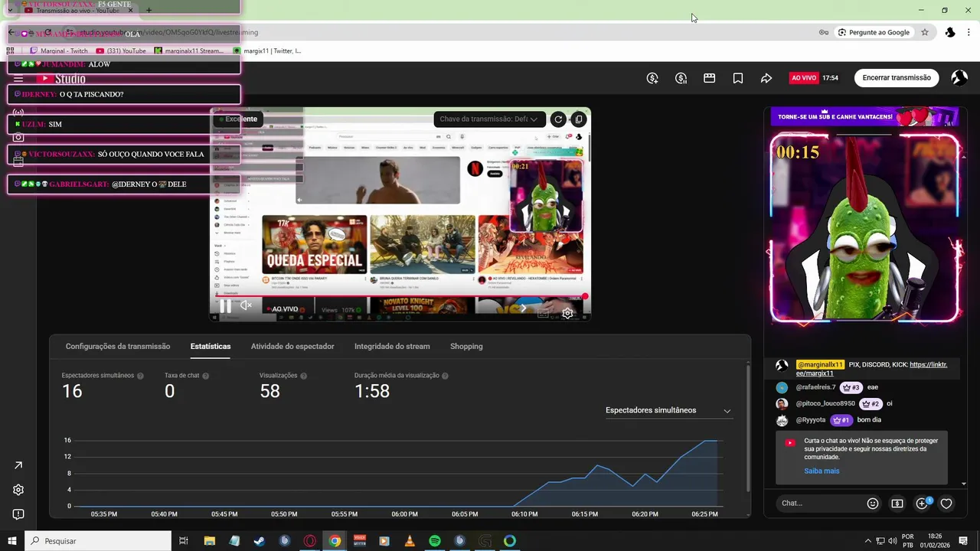Click the red AO VIVO live badge
The height and width of the screenshot is (551, 980).
pyautogui.click(x=804, y=78)
